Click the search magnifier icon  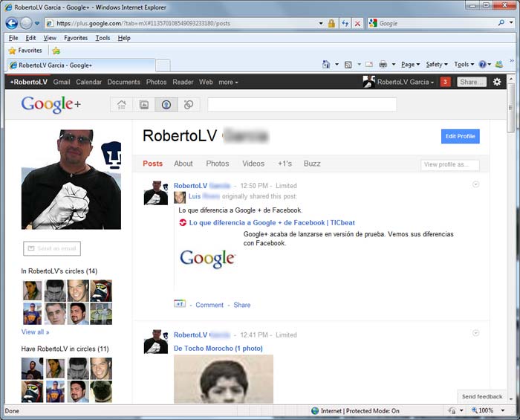(501, 23)
